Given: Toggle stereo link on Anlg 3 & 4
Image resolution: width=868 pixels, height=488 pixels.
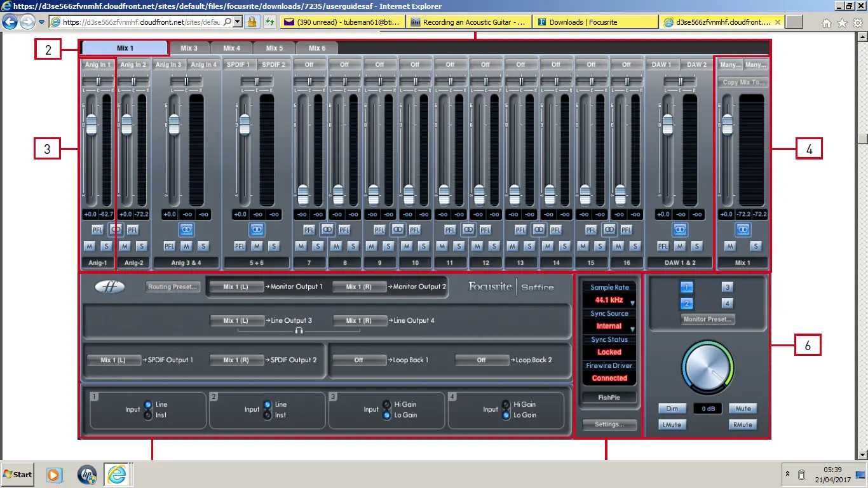Looking at the screenshot, I should click(186, 229).
